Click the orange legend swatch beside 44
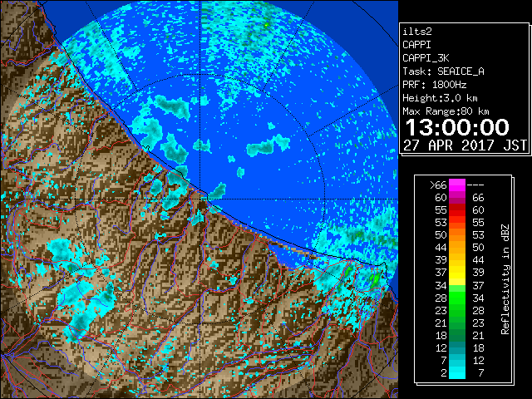The height and width of the screenshot is (399, 532). click(457, 248)
